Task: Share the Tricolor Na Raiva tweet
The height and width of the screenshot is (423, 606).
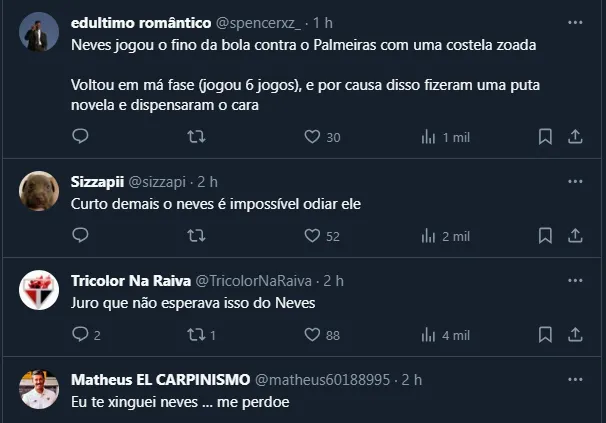Action: pos(575,335)
